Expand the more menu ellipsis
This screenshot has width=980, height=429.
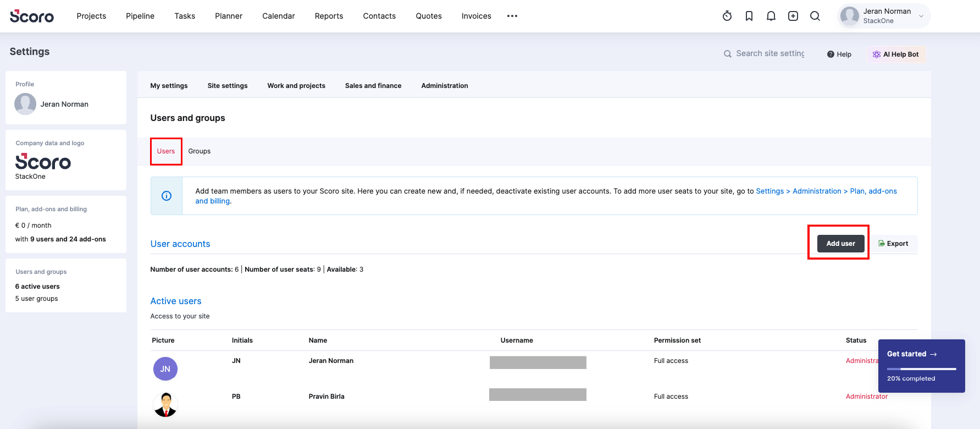(512, 16)
